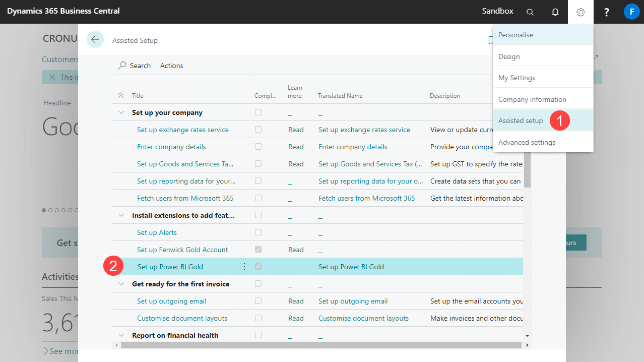Open Enter company details title link
Screen dimensions: 644x362
[x=171, y=147]
